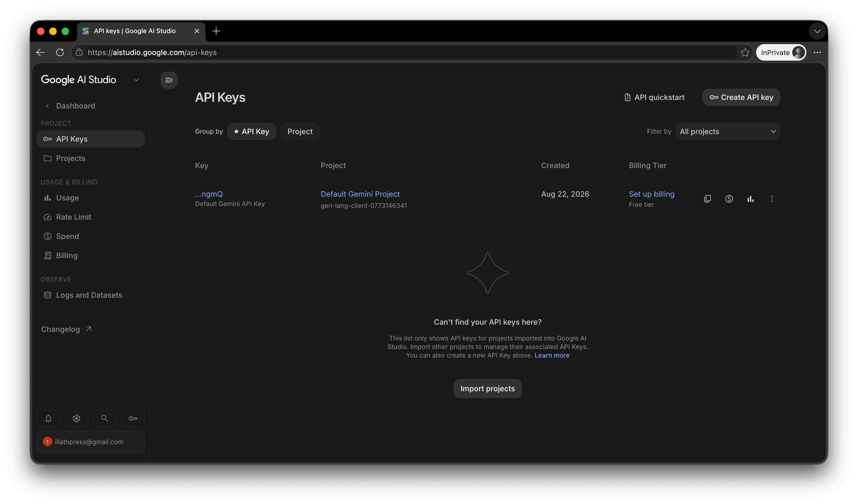
Task: Open more options for ...ngmQ key row
Action: pyautogui.click(x=772, y=199)
